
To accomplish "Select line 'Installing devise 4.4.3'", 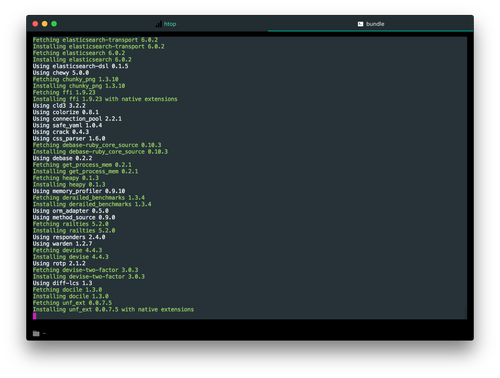I will 71,257.
